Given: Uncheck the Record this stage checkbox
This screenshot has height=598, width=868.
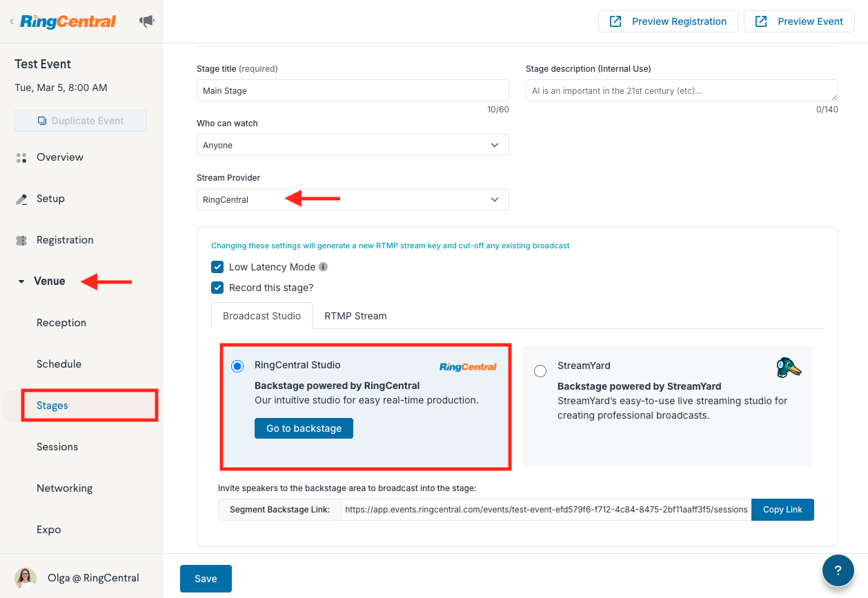Looking at the screenshot, I should pyautogui.click(x=217, y=288).
